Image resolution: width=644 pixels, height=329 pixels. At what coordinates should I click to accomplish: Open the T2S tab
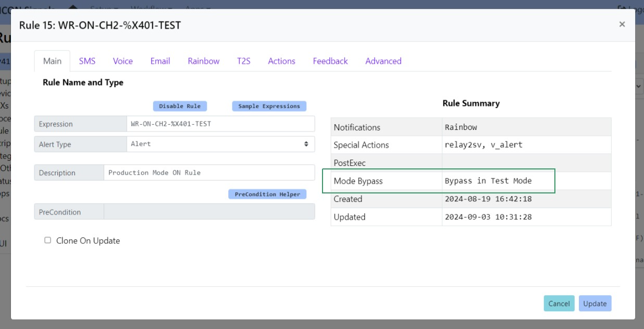coord(244,61)
